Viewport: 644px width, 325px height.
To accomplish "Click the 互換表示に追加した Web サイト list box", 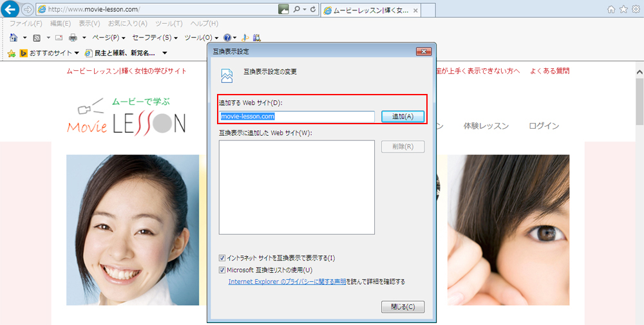I will coord(296,187).
